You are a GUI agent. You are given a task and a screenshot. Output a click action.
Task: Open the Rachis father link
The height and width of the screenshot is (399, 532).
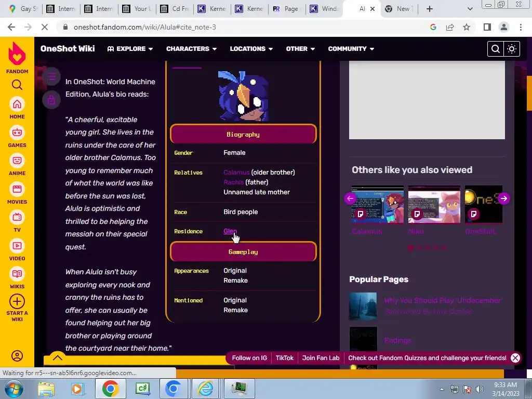pos(233,182)
